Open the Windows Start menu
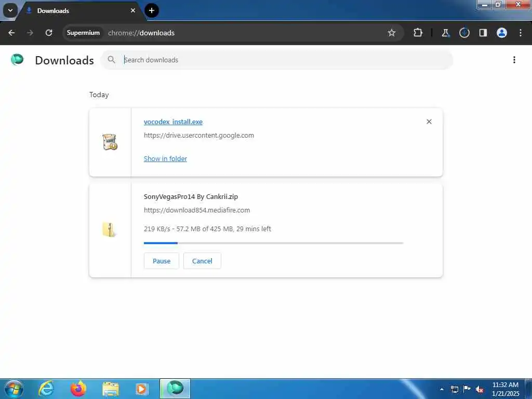 tap(14, 389)
